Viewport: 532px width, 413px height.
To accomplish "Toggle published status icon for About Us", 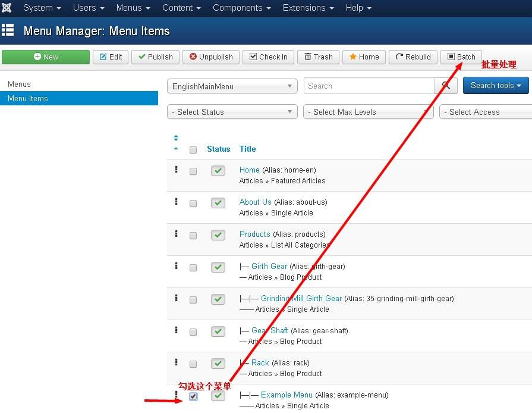I will (x=218, y=203).
